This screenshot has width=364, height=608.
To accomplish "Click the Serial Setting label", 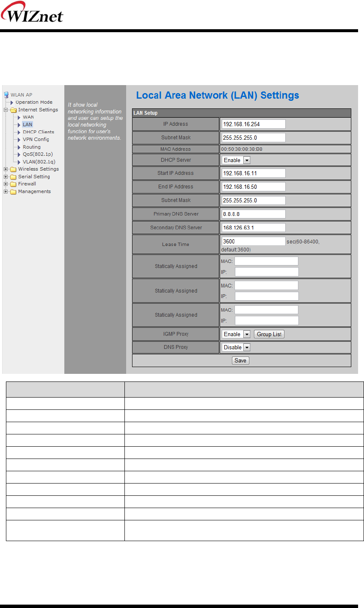I will coord(34,177).
